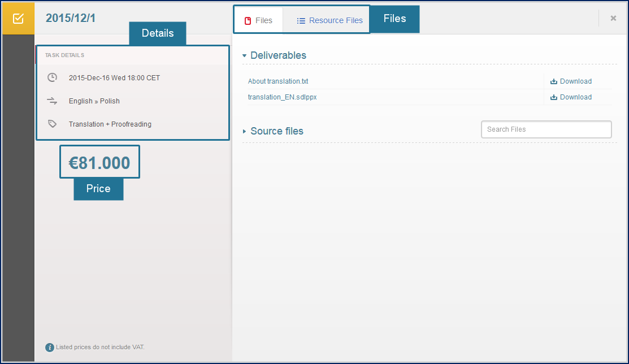Click the language direction arrows icon
This screenshot has width=629, height=364.
[52, 101]
